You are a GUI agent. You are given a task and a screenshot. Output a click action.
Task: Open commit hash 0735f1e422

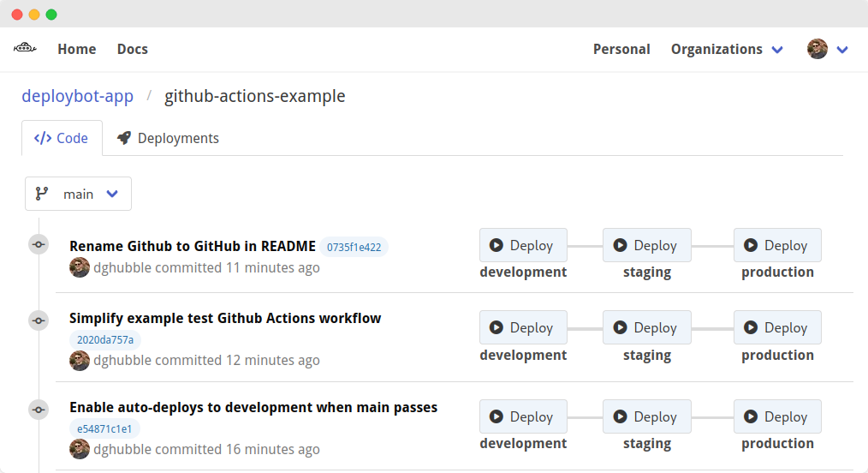(x=354, y=247)
